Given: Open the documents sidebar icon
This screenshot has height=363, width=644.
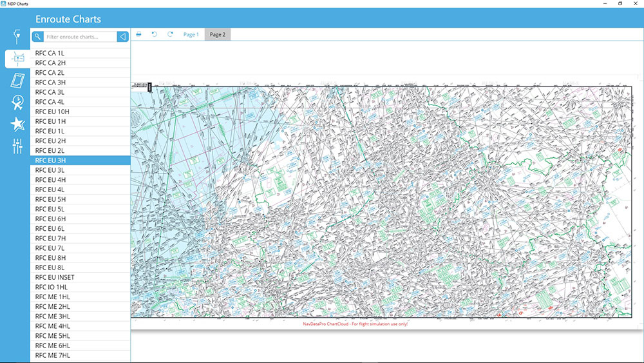Looking at the screenshot, I should (x=17, y=81).
